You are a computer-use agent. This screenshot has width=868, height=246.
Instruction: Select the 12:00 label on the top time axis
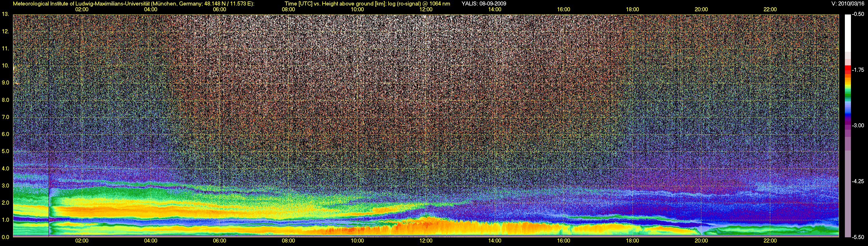pos(426,10)
